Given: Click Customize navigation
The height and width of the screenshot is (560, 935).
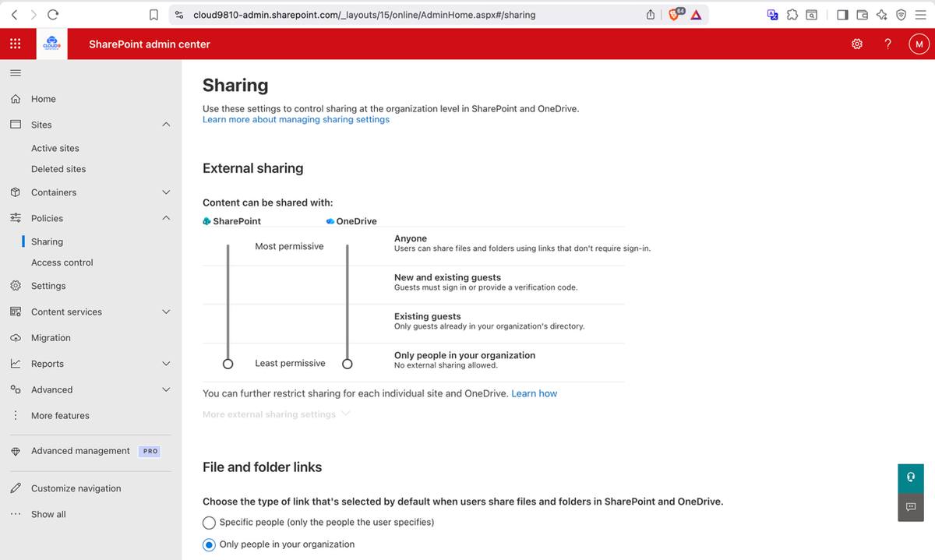Looking at the screenshot, I should tap(76, 488).
